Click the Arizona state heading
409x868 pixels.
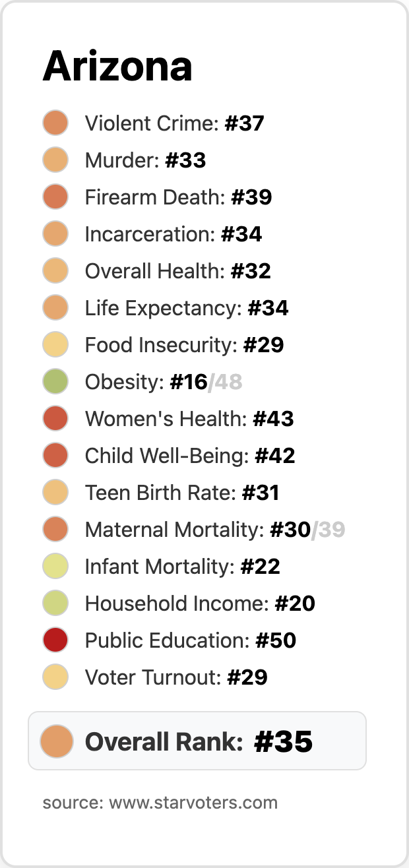(x=117, y=67)
